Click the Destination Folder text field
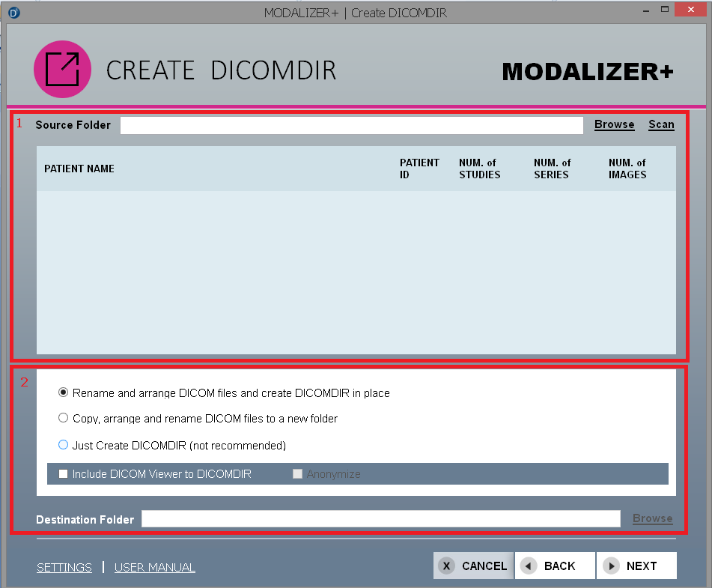Image resolution: width=712 pixels, height=588 pixels. tap(380, 519)
